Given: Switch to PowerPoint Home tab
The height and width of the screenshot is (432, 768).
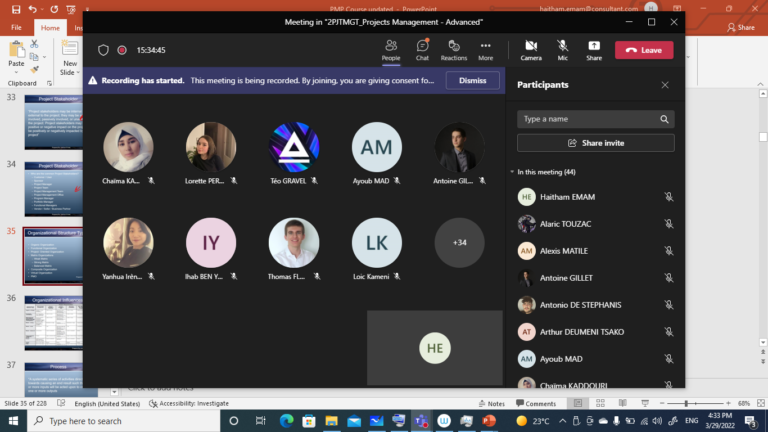Looking at the screenshot, I should pyautogui.click(x=50, y=28).
